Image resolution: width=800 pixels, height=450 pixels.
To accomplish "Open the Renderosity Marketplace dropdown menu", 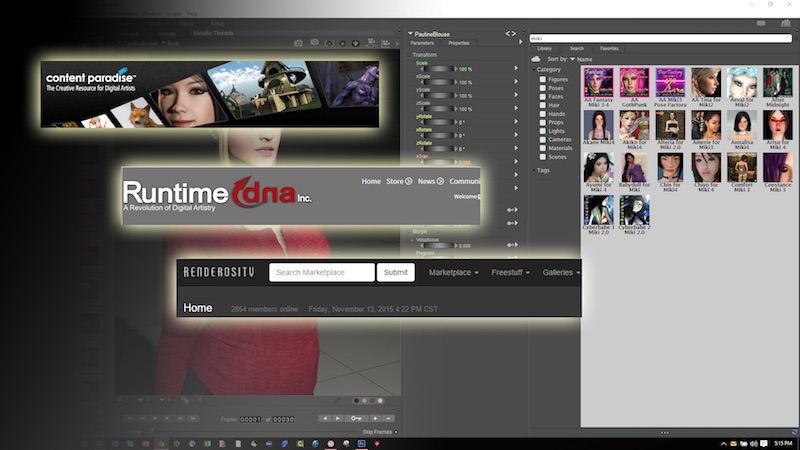I will pos(454,272).
